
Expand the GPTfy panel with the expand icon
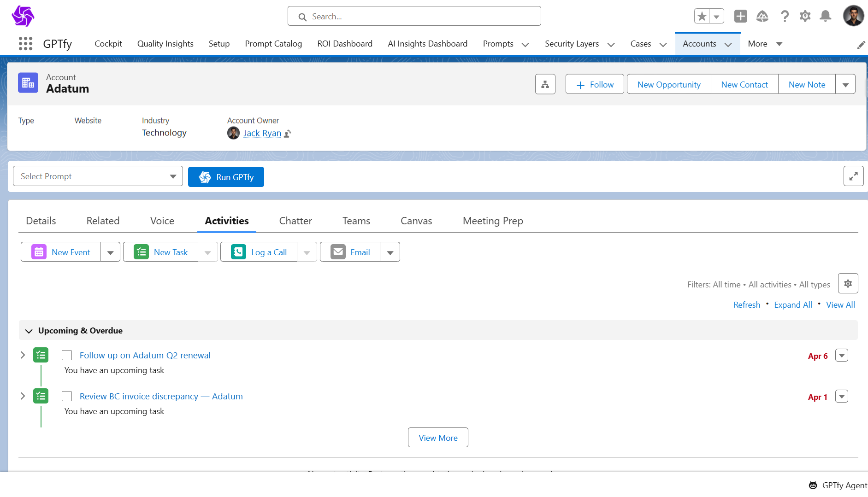pyautogui.click(x=854, y=176)
